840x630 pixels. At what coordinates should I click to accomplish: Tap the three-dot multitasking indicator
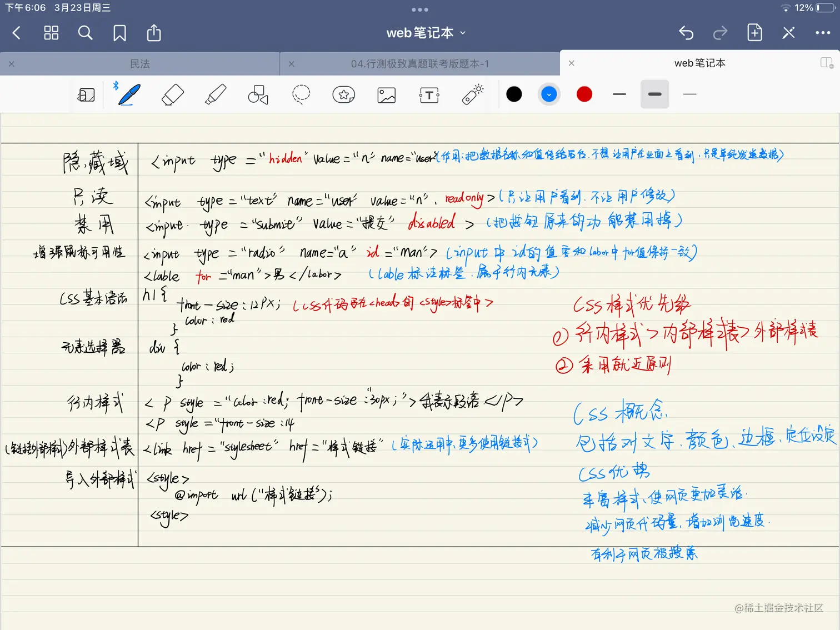pyautogui.click(x=420, y=9)
